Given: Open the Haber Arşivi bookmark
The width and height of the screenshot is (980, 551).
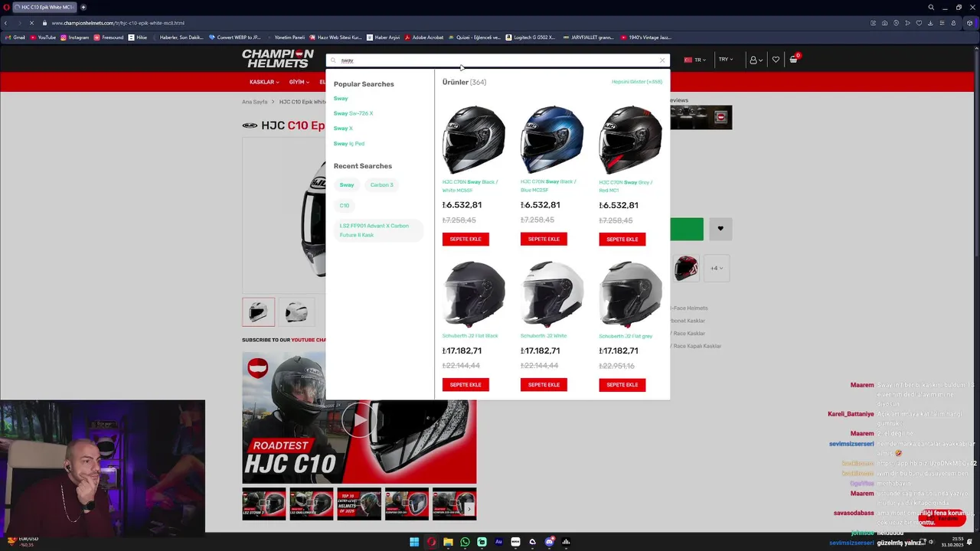Looking at the screenshot, I should click(383, 37).
